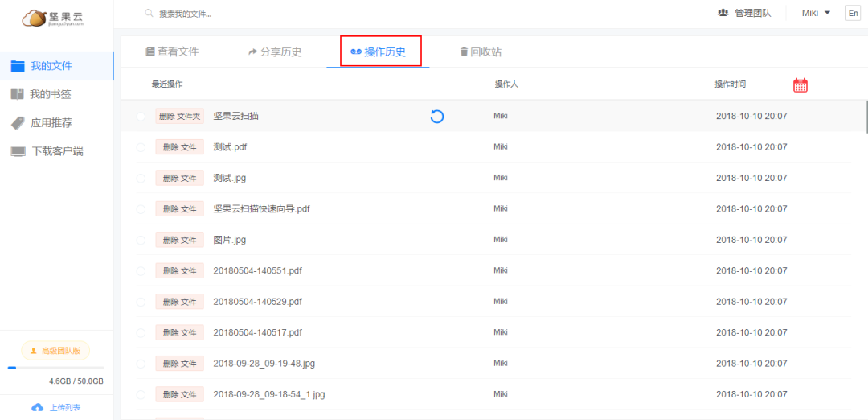Click the upload cloud icon

[38, 407]
